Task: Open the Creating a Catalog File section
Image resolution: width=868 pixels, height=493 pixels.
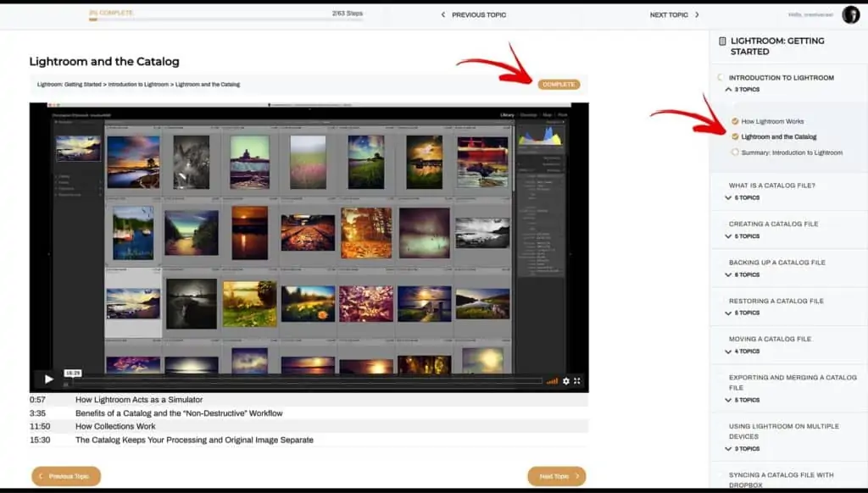Action: click(773, 224)
